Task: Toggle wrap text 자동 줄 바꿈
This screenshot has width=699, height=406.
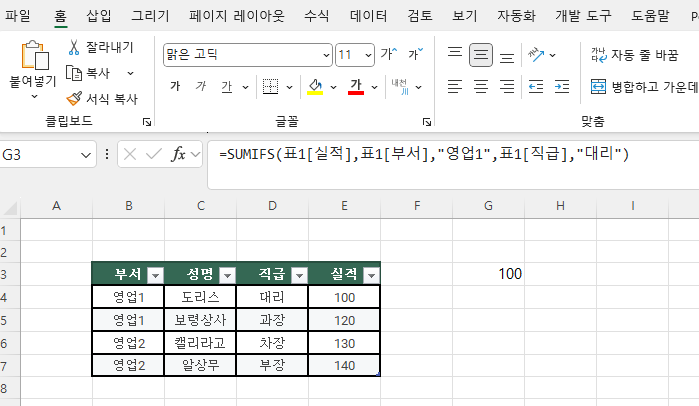Action: click(634, 55)
